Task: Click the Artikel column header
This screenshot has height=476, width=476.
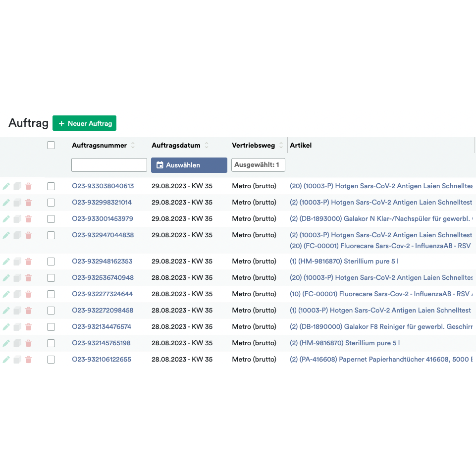Action: pos(300,145)
